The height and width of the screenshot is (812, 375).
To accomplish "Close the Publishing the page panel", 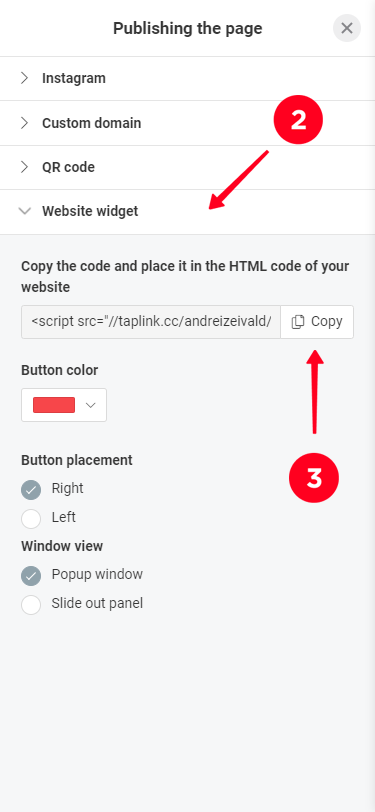I will (347, 28).
